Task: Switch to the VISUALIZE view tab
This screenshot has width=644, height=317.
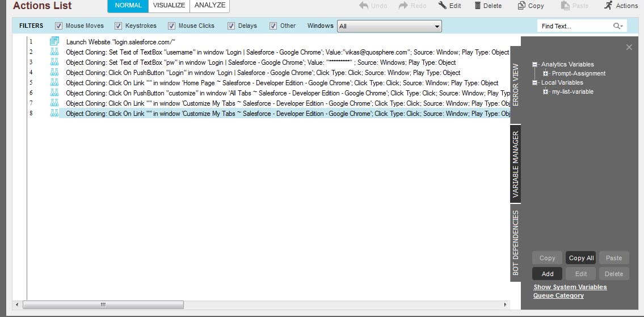Action: tap(169, 6)
